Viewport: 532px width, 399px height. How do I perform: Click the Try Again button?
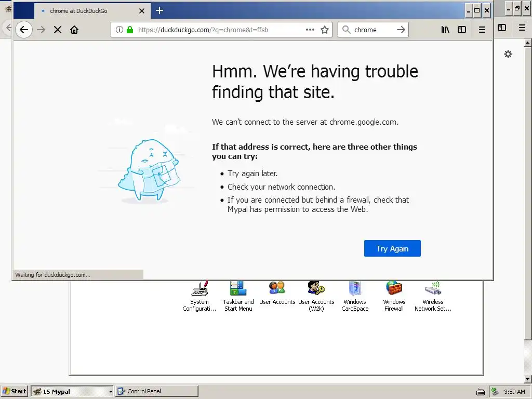pyautogui.click(x=392, y=248)
